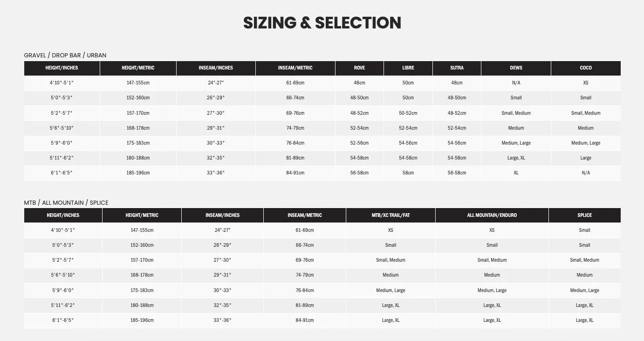The height and width of the screenshot is (341, 644).
Task: Select the N/A cell in the Coco column
Action: (x=586, y=173)
